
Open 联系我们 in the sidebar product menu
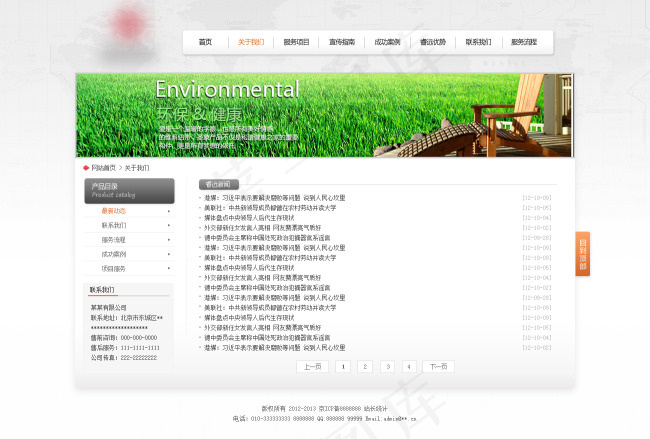point(114,225)
